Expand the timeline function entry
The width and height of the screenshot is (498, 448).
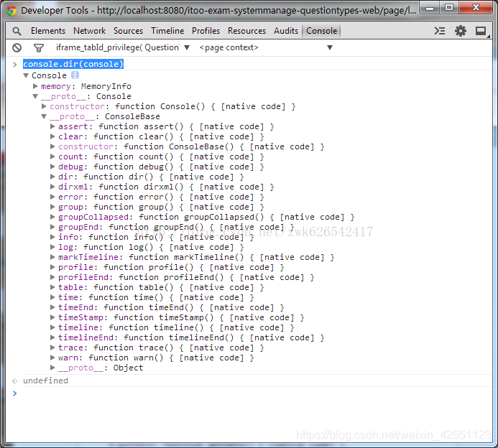52,327
